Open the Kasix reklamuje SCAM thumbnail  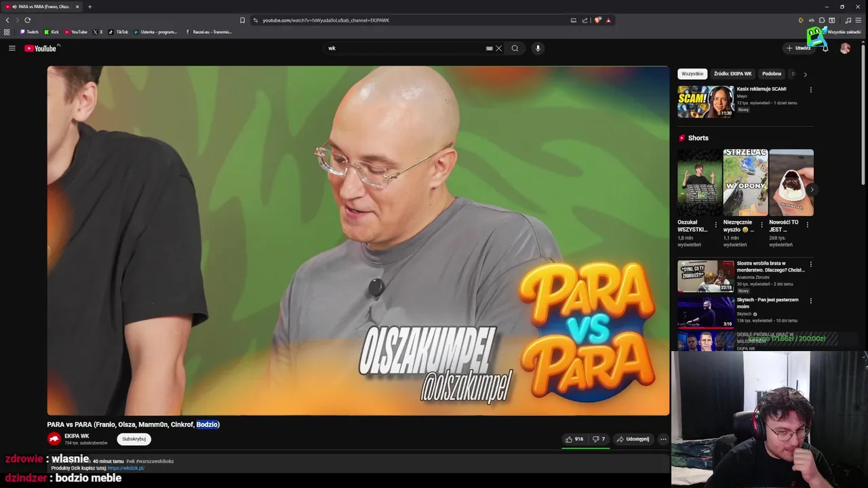(x=705, y=102)
